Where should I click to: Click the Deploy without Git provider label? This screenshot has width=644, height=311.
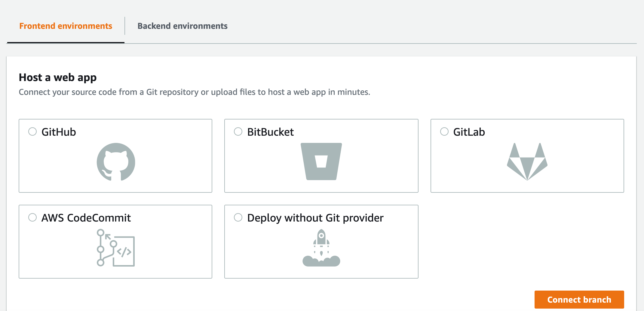tap(315, 218)
